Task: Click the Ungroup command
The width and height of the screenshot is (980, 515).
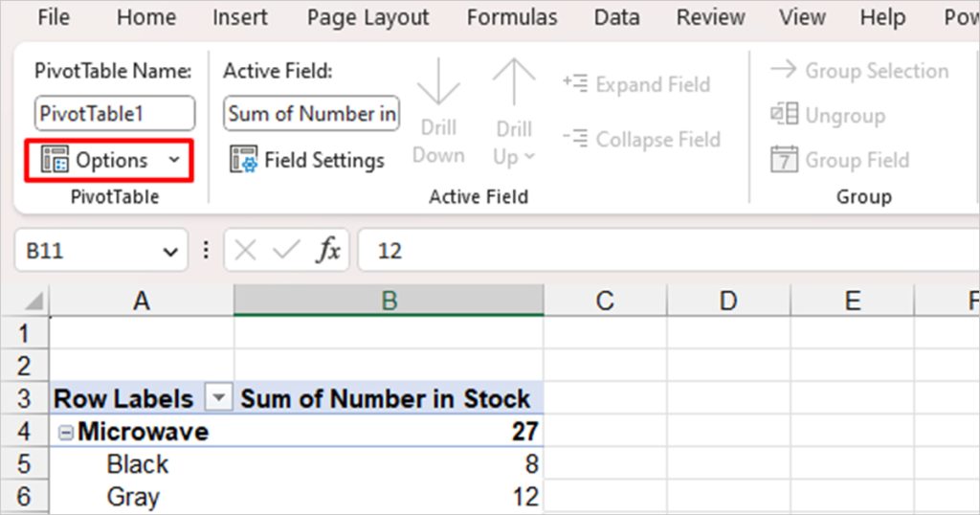Action: (x=828, y=115)
